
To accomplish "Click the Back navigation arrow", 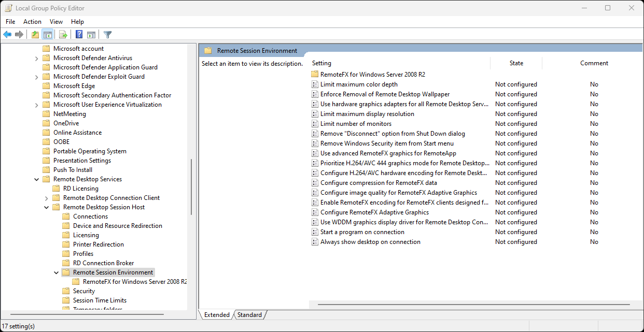I will pos(7,34).
